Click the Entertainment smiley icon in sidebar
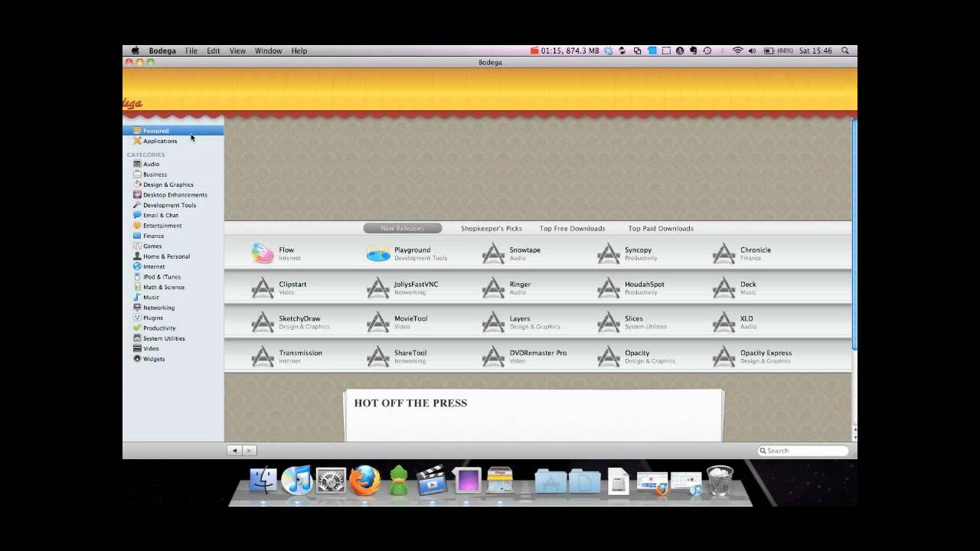This screenshot has width=980, height=551. click(x=137, y=226)
